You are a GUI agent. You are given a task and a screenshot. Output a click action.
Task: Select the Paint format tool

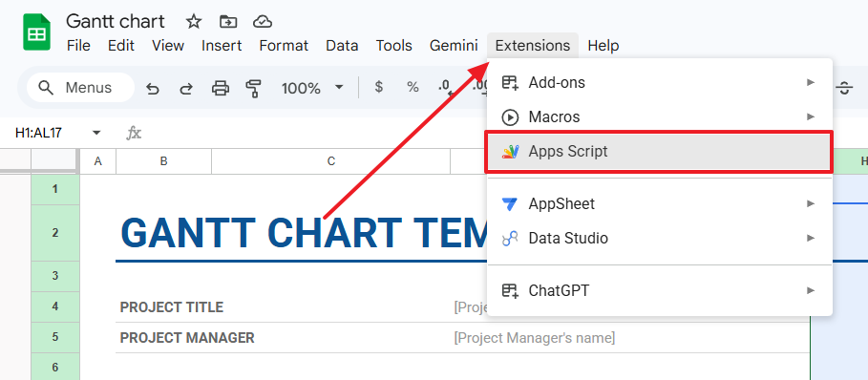tap(254, 88)
